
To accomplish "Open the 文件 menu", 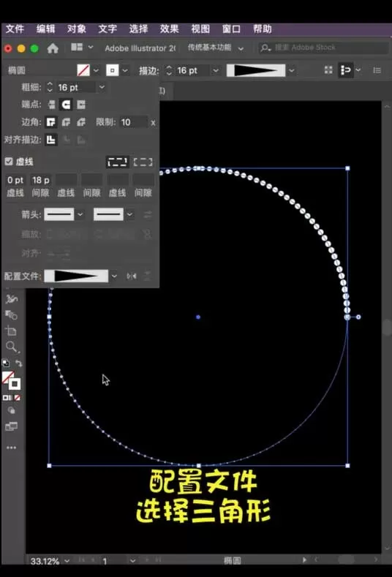I will coord(15,29).
